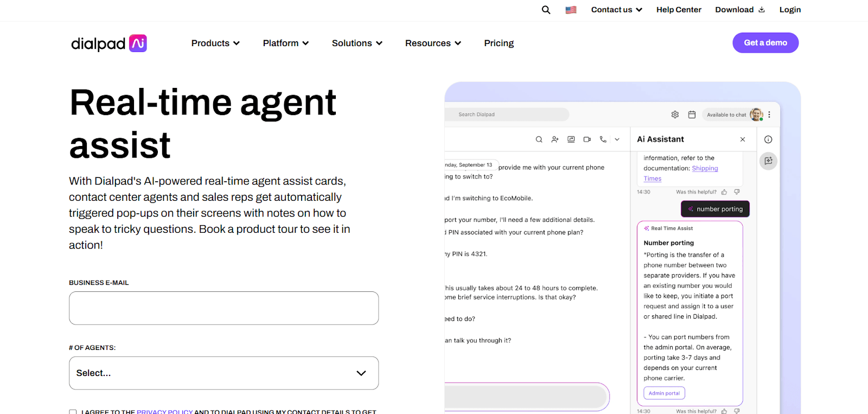Open the Solutions menu

pos(357,43)
